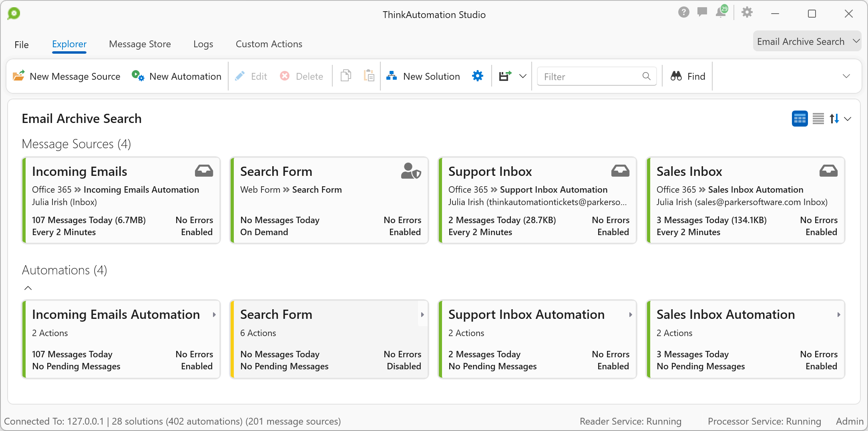Screen dimensions: 868x431
Task: Click 107 Messages Today (6.7MB) text
Action: (89, 220)
